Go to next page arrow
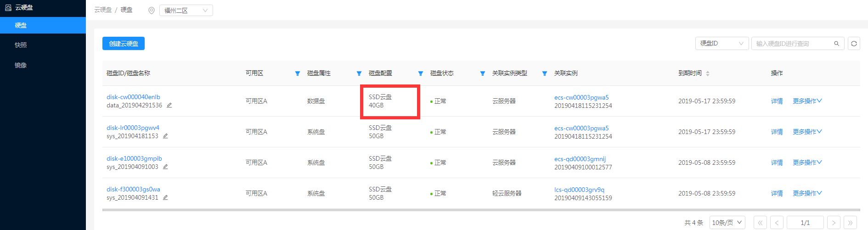The height and width of the screenshot is (230, 868). click(x=834, y=223)
